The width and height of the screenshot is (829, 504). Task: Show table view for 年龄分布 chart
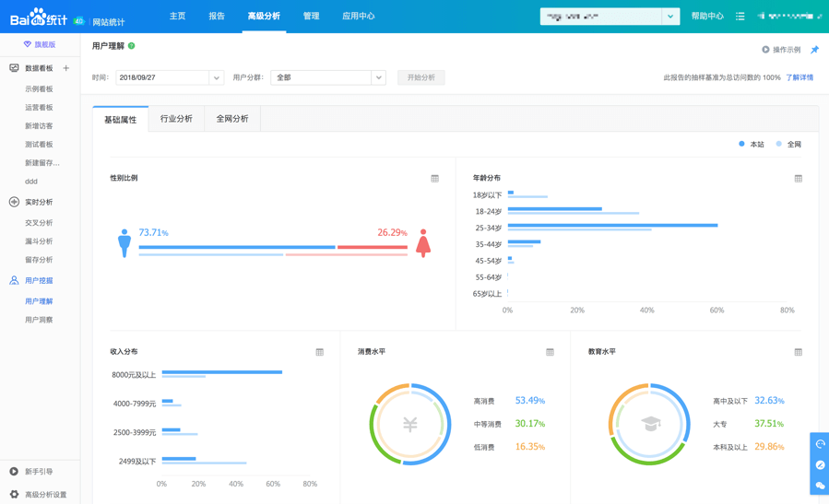tap(799, 179)
